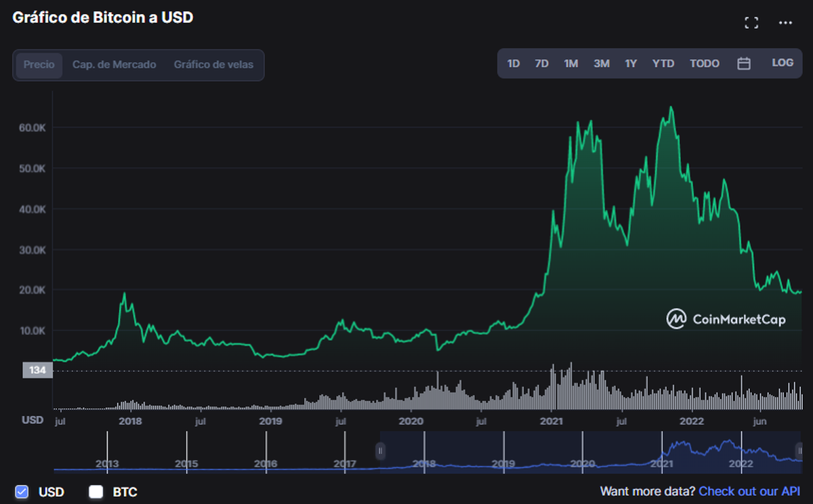The height and width of the screenshot is (504, 813).
Task: Select the 1Y range option
Action: click(x=631, y=63)
